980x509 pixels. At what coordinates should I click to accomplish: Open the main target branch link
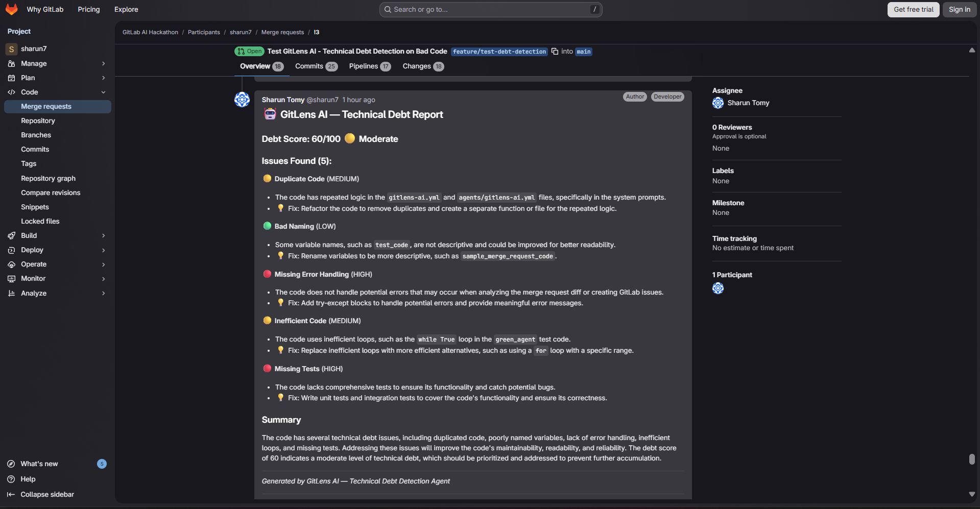[584, 52]
